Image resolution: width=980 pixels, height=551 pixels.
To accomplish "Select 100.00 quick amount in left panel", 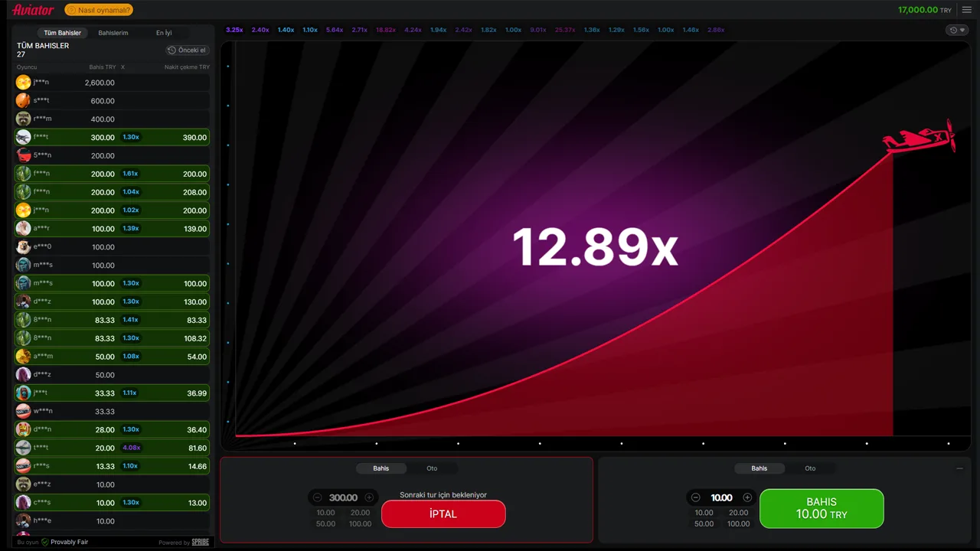I will tap(360, 523).
